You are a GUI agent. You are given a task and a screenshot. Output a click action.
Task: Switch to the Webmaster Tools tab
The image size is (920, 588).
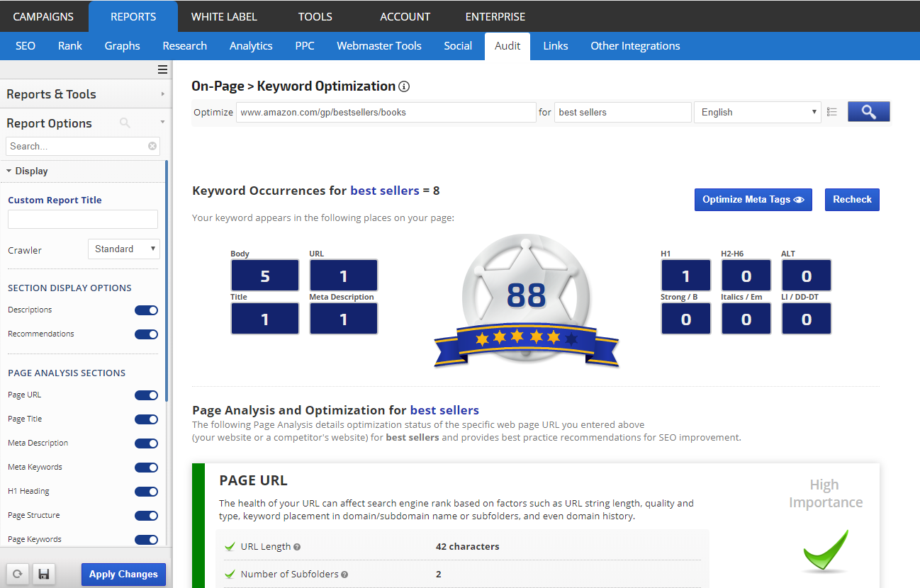(x=378, y=46)
